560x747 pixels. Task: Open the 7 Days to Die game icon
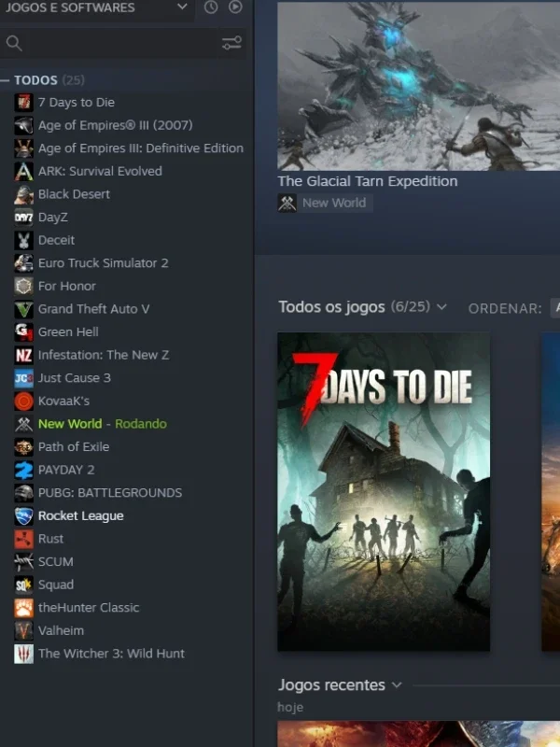[23, 103]
